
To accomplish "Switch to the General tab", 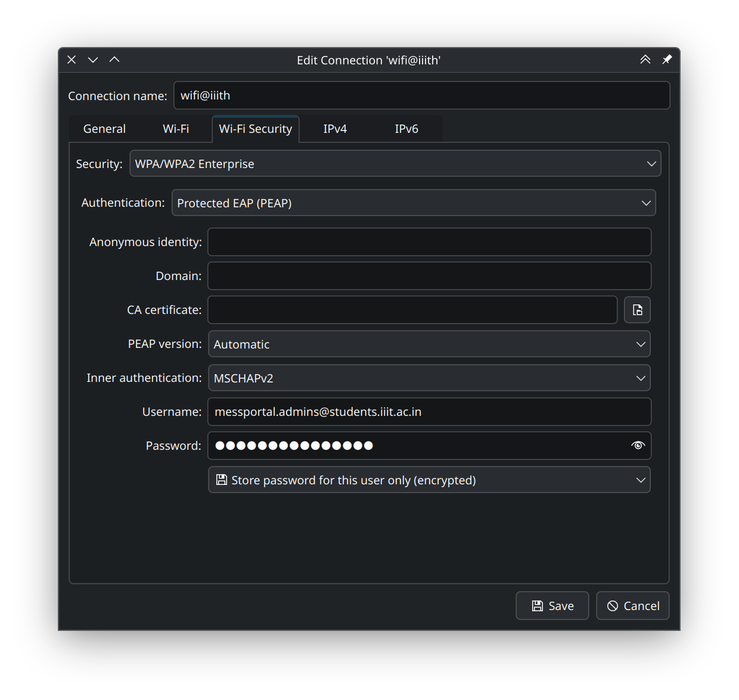I will click(x=104, y=129).
